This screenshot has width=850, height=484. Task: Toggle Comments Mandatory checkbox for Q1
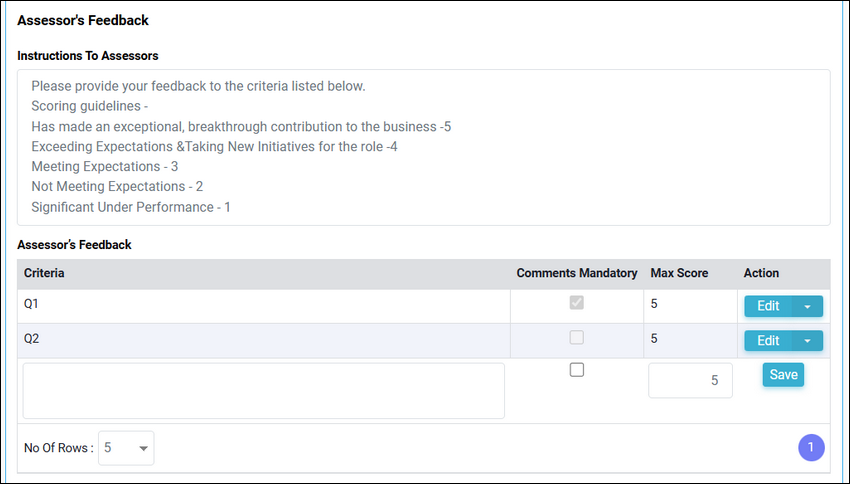pos(577,302)
